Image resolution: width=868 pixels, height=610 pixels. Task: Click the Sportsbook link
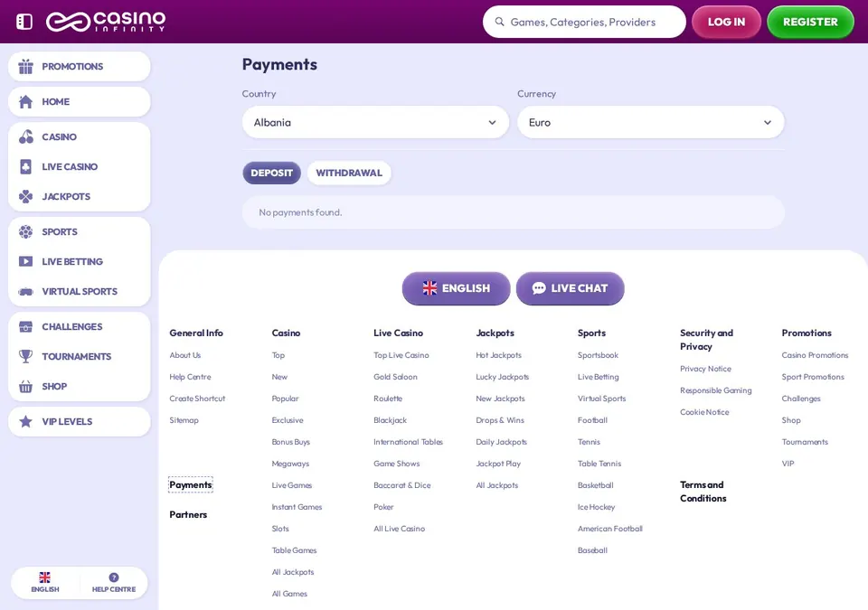598,355
